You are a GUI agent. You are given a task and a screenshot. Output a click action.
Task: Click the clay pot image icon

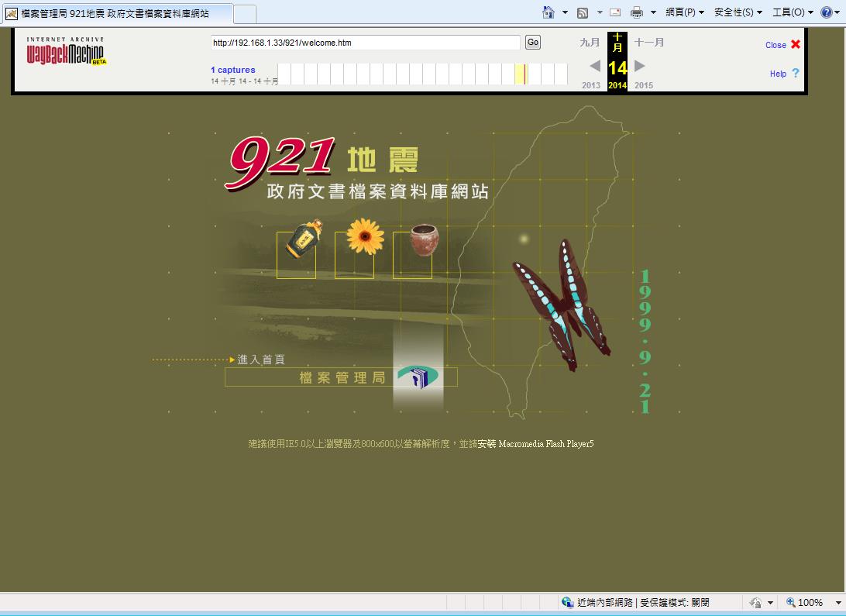pyautogui.click(x=425, y=239)
